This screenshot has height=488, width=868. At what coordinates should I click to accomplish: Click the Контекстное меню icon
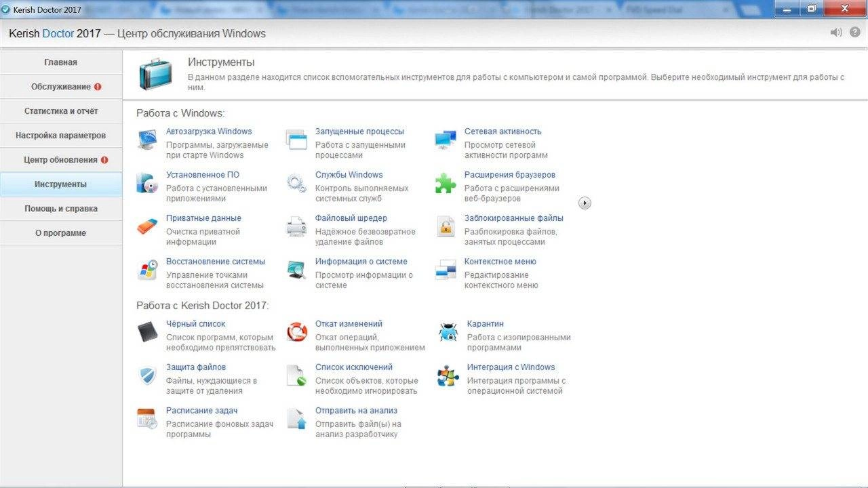coord(446,270)
